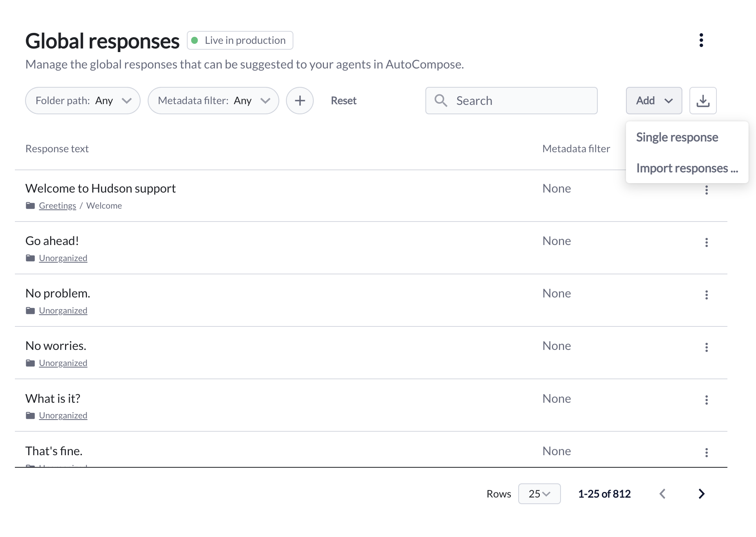Open the page-level three-dot options menu
The image size is (756, 537).
coord(701,40)
